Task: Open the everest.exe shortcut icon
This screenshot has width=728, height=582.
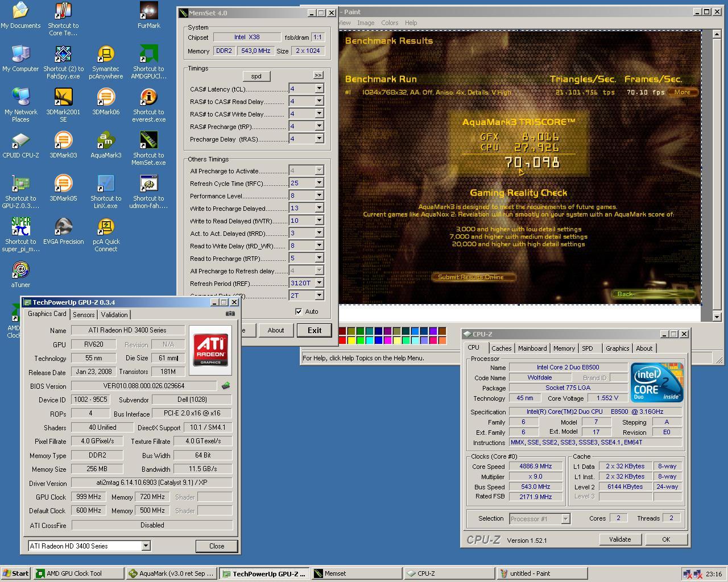Action: click(x=148, y=105)
